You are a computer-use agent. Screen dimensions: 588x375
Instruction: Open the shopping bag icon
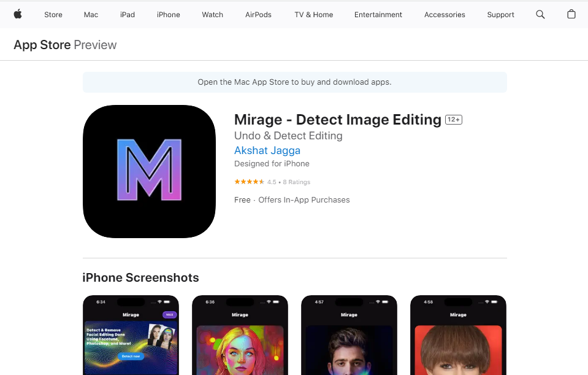571,14
